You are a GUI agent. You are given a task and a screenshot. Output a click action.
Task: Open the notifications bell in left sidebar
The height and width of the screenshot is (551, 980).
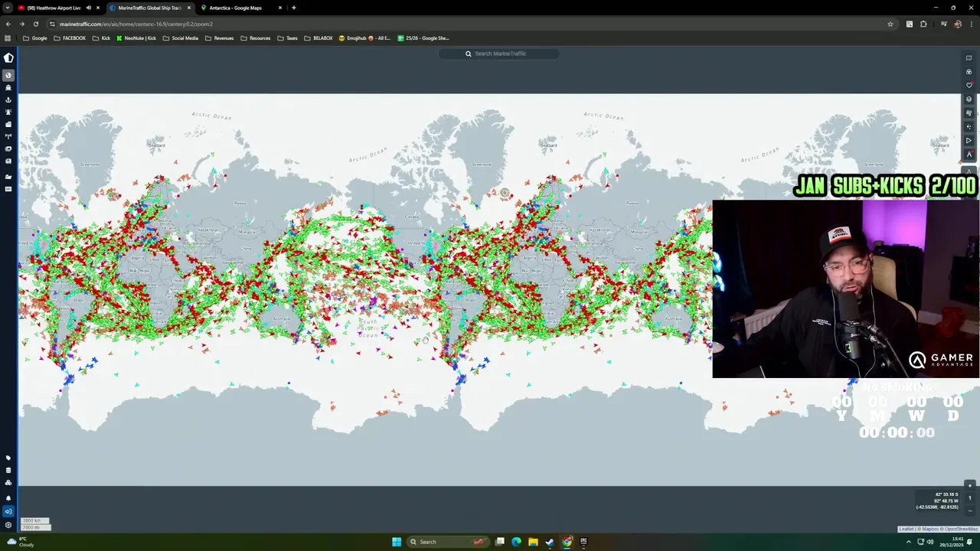(x=8, y=498)
